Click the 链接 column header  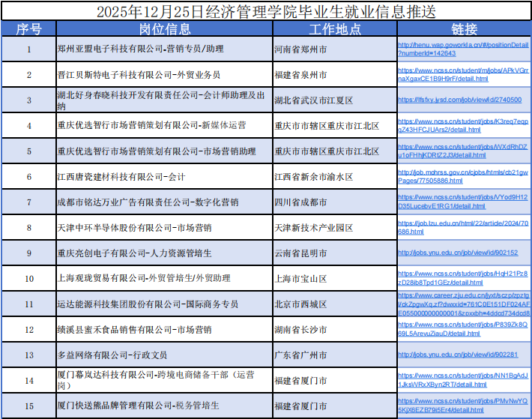(464, 29)
